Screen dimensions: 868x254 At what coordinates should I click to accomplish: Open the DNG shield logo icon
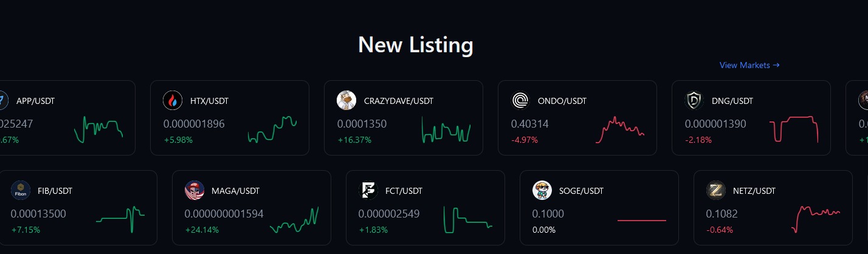point(694,100)
